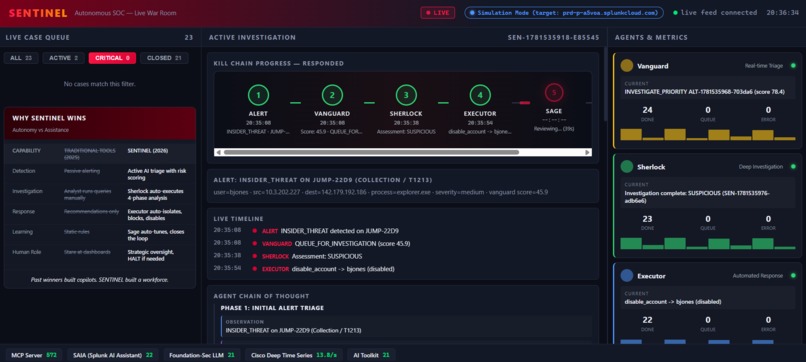Click the red dot beside SHERLOCK timeline entry
Image resolution: width=806 pixels, height=362 pixels.
tap(254, 256)
